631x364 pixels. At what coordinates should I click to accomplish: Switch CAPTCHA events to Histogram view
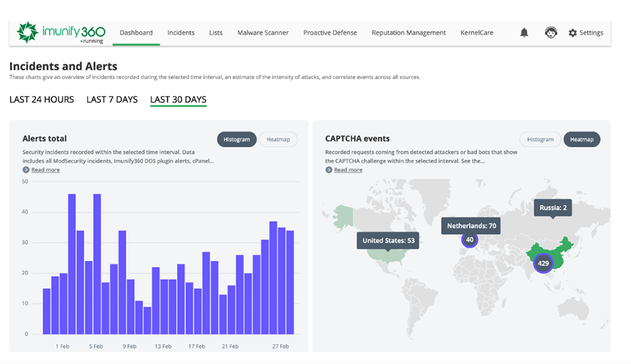pos(540,140)
